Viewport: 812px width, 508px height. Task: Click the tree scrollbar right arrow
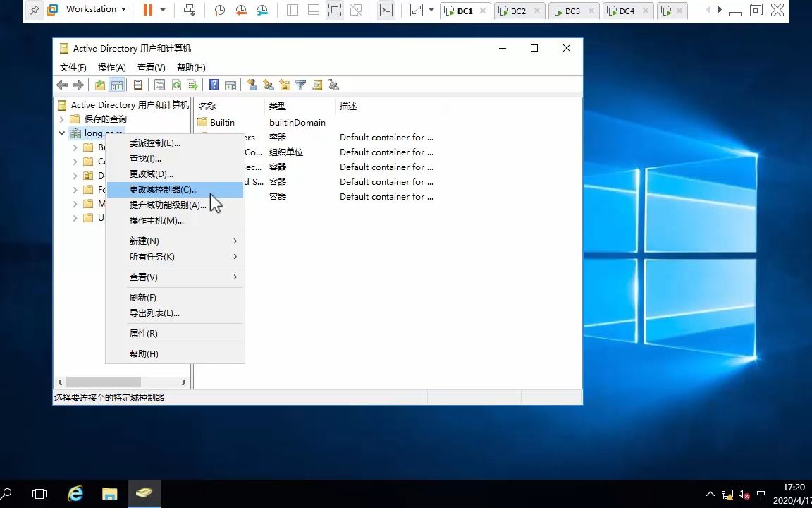(x=184, y=382)
